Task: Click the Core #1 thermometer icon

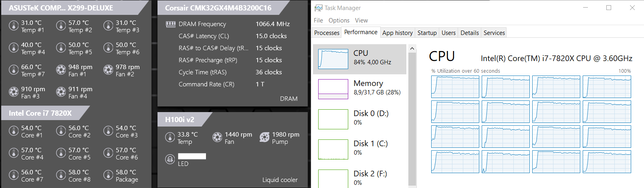Action: click(x=14, y=131)
